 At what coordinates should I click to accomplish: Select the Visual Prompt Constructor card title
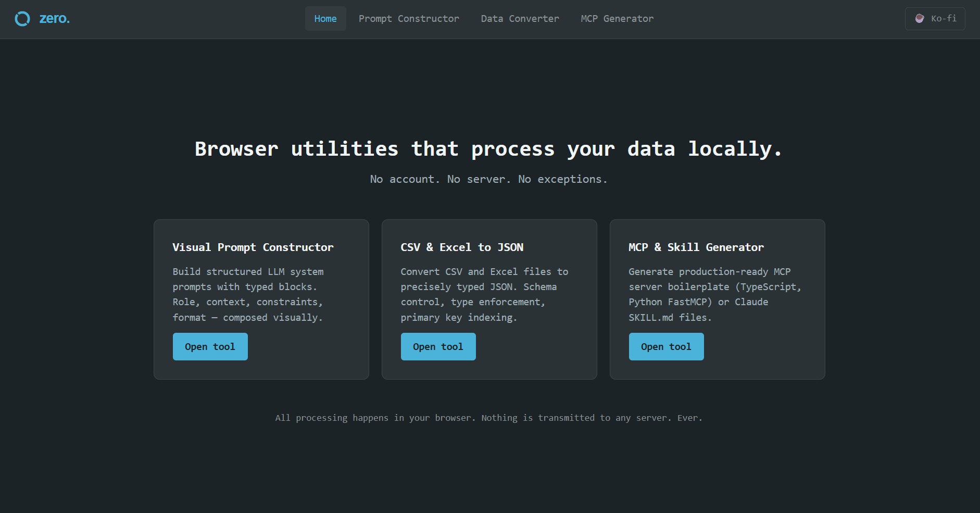coord(253,247)
